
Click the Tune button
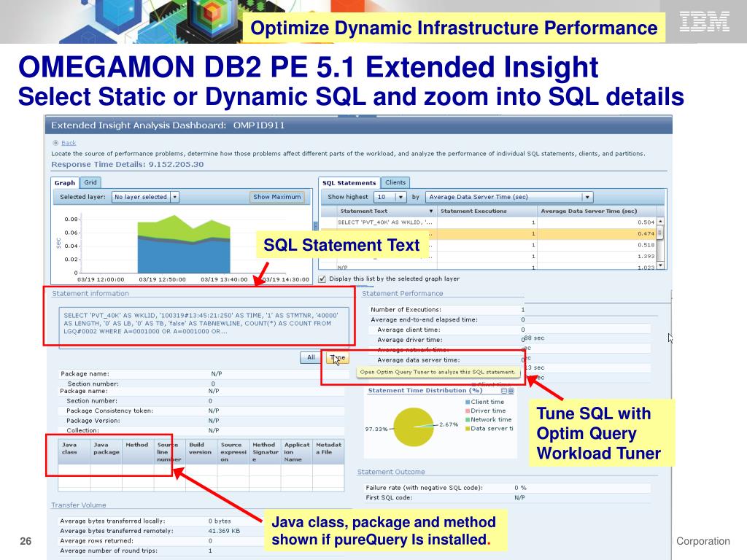tap(338, 357)
